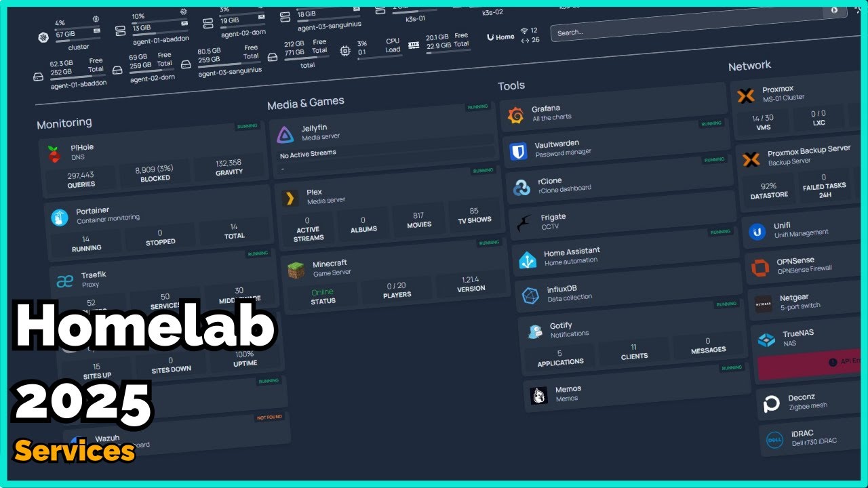Click the Portainer service icon
Viewport: 868px width, 488px height.
pos(60,218)
